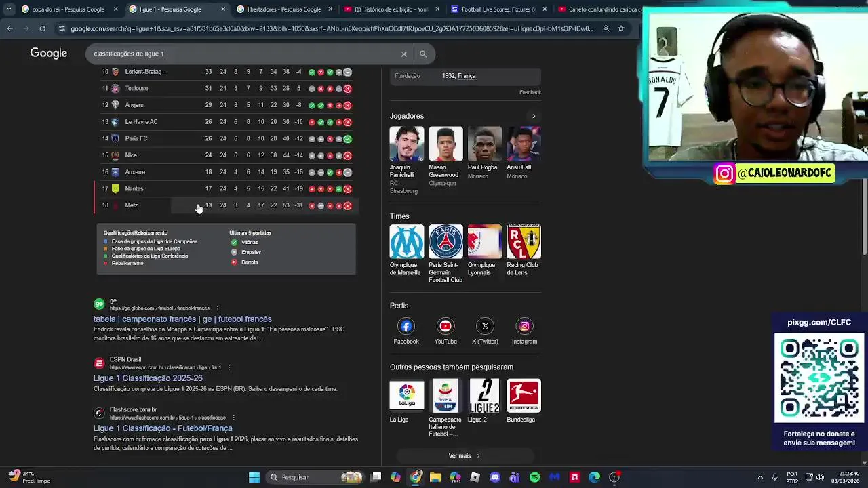Open the Instagram profile icon
Screen dimensions: 868x488
pos(524,326)
